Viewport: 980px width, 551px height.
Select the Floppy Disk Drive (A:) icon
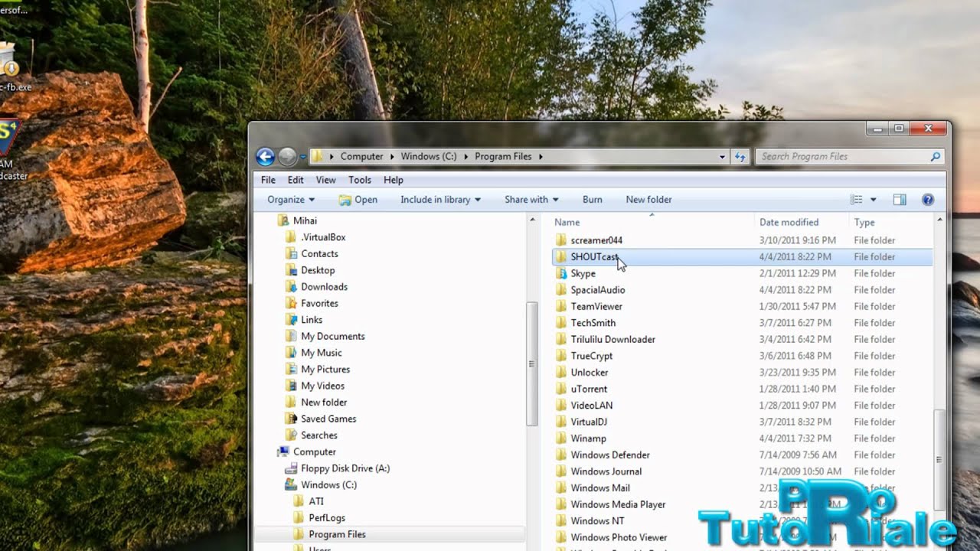(291, 468)
